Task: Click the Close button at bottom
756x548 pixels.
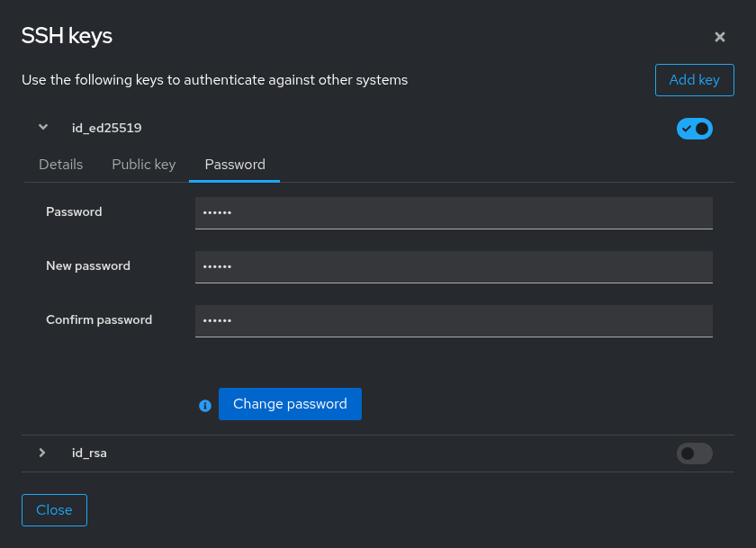Action: point(55,510)
